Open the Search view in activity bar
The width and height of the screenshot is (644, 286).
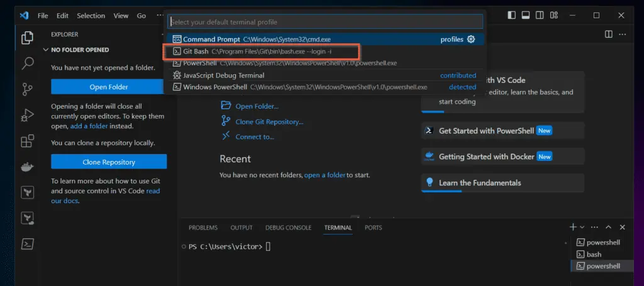click(27, 63)
